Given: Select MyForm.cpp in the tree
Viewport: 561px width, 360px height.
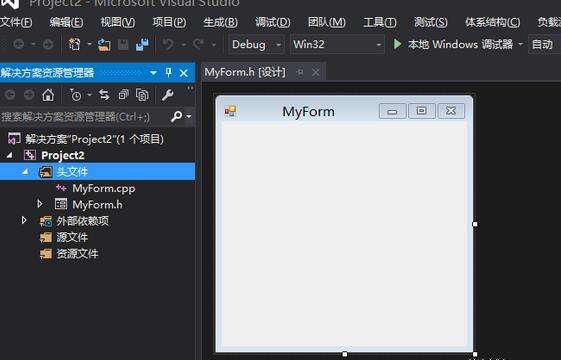Looking at the screenshot, I should coord(104,188).
